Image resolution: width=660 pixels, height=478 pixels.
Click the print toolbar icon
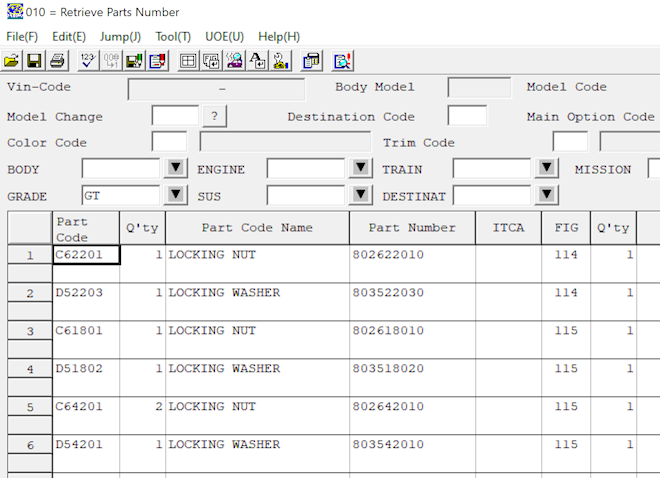click(58, 60)
